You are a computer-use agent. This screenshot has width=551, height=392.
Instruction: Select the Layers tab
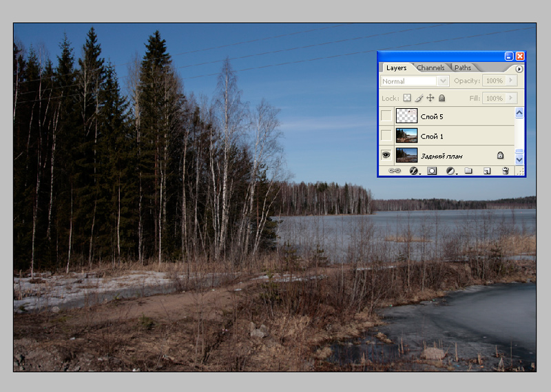pos(396,68)
